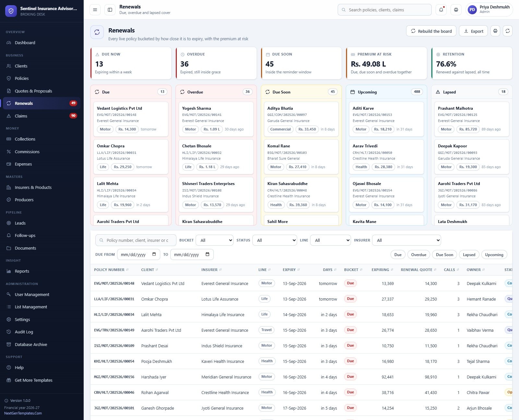Click the refresh icon beside Export

click(508, 31)
